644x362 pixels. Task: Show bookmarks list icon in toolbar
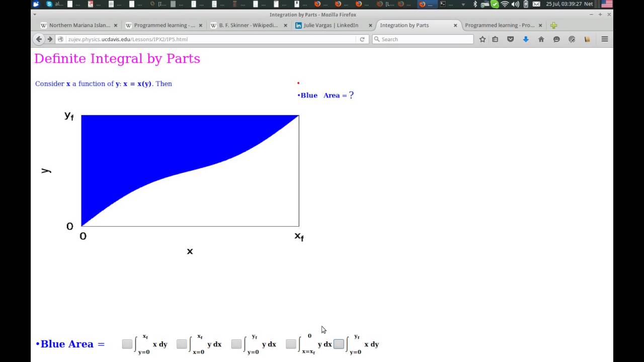point(495,39)
